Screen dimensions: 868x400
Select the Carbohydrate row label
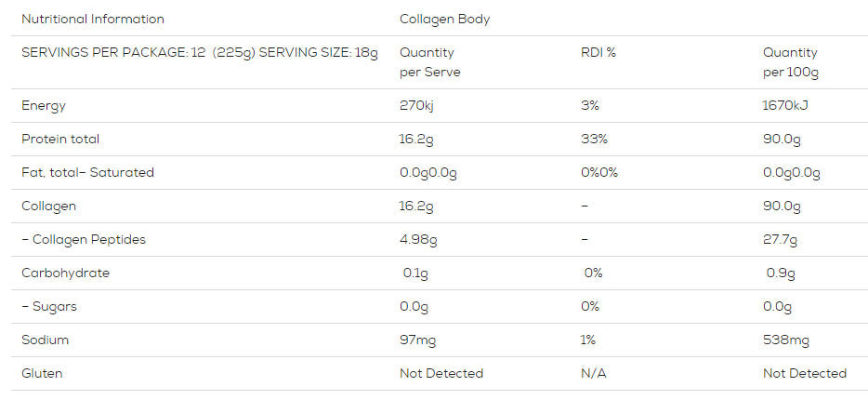point(65,273)
